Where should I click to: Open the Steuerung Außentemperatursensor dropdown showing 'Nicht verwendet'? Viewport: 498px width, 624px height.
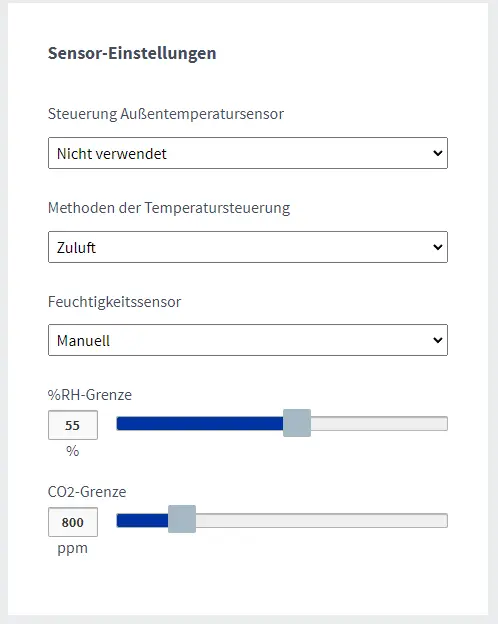point(248,153)
